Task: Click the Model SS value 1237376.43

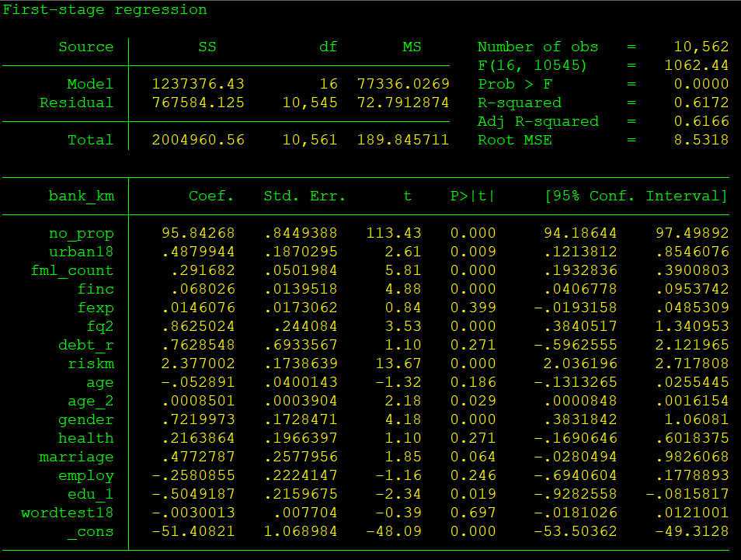Action: pyautogui.click(x=198, y=84)
